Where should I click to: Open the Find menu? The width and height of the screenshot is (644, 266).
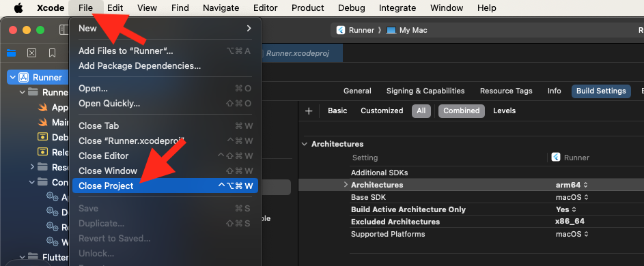pos(180,8)
